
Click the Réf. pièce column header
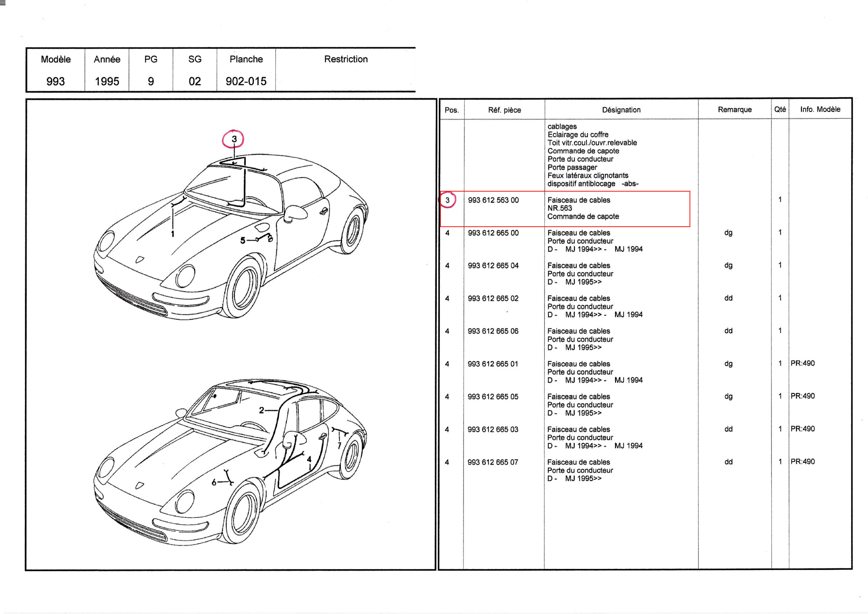504,110
